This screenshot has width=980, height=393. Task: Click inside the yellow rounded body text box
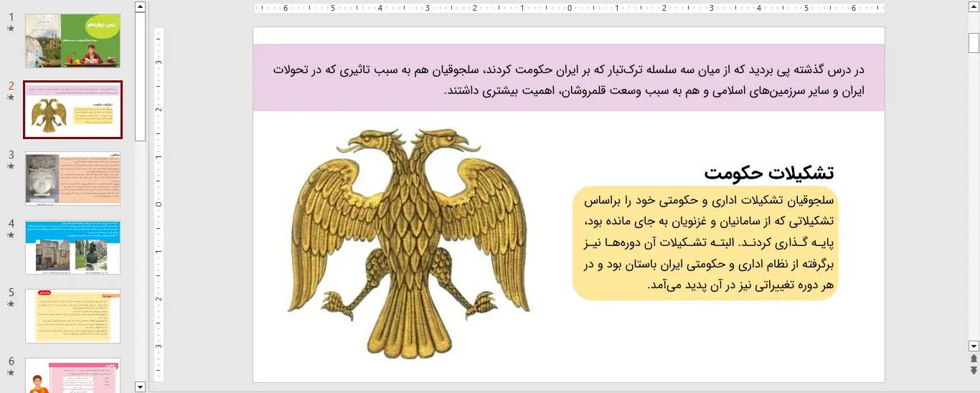[705, 243]
